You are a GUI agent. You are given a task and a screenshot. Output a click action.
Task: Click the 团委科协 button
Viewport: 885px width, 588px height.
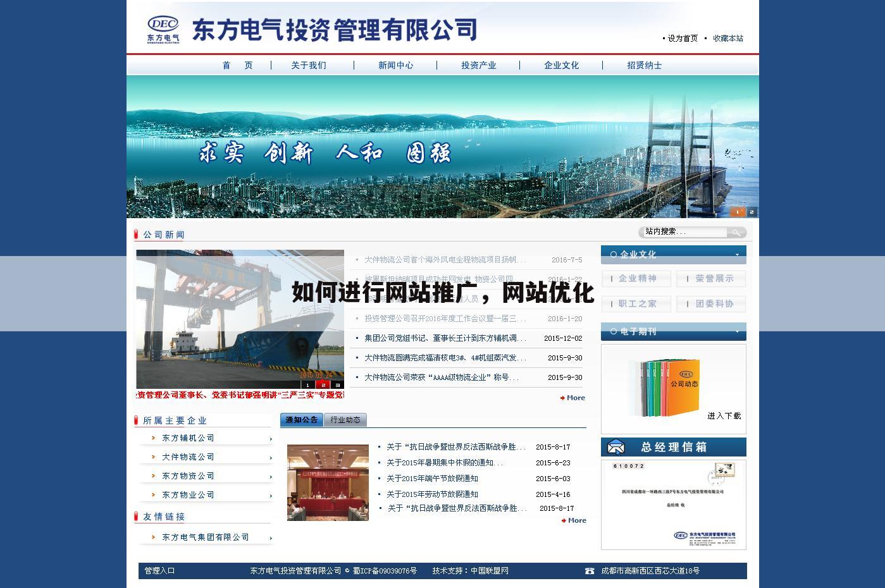(x=711, y=304)
